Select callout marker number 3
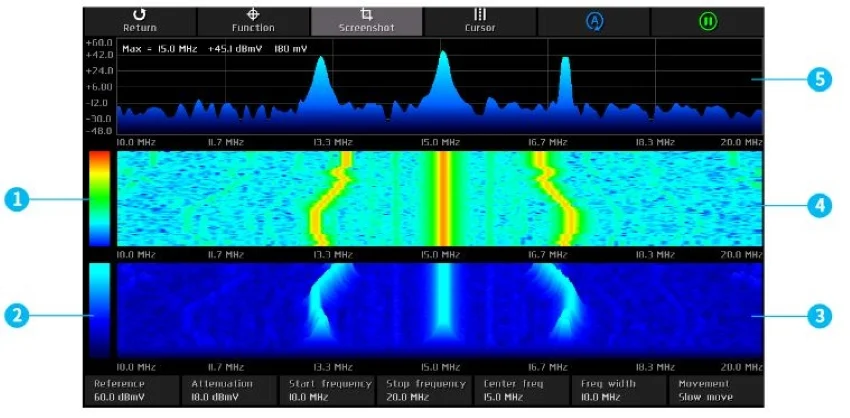Image resolution: width=850 pixels, height=418 pixels. point(820,315)
